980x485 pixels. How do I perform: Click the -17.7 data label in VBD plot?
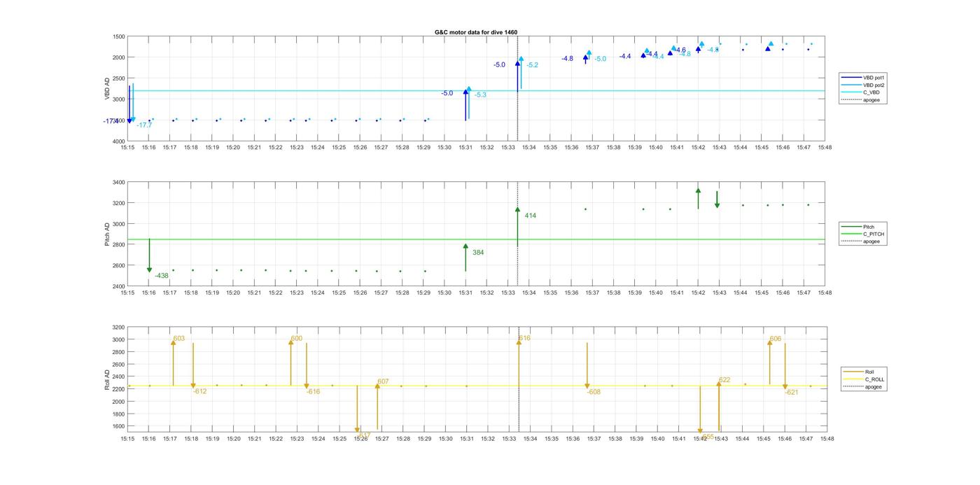[x=144, y=125]
